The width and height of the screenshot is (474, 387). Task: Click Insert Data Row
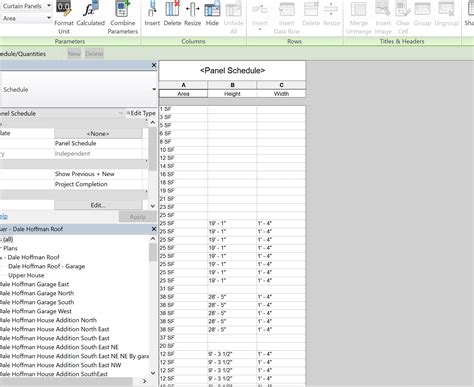[x=287, y=17]
